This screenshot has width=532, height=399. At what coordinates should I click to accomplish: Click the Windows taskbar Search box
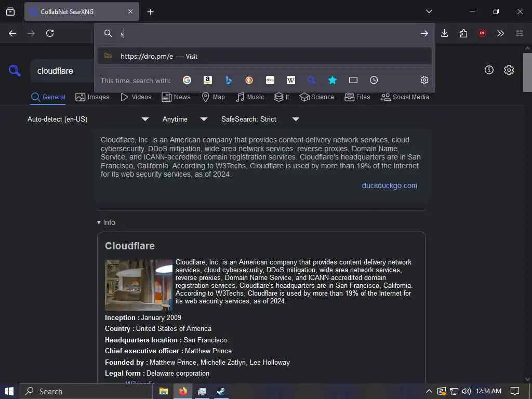[x=86, y=391]
